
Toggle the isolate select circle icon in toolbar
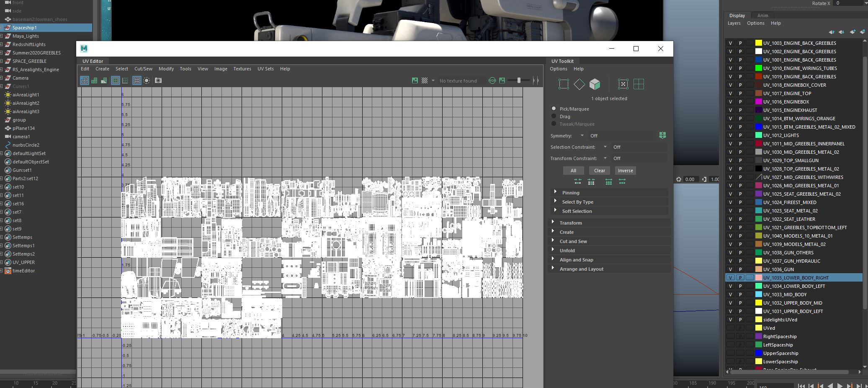click(x=147, y=80)
